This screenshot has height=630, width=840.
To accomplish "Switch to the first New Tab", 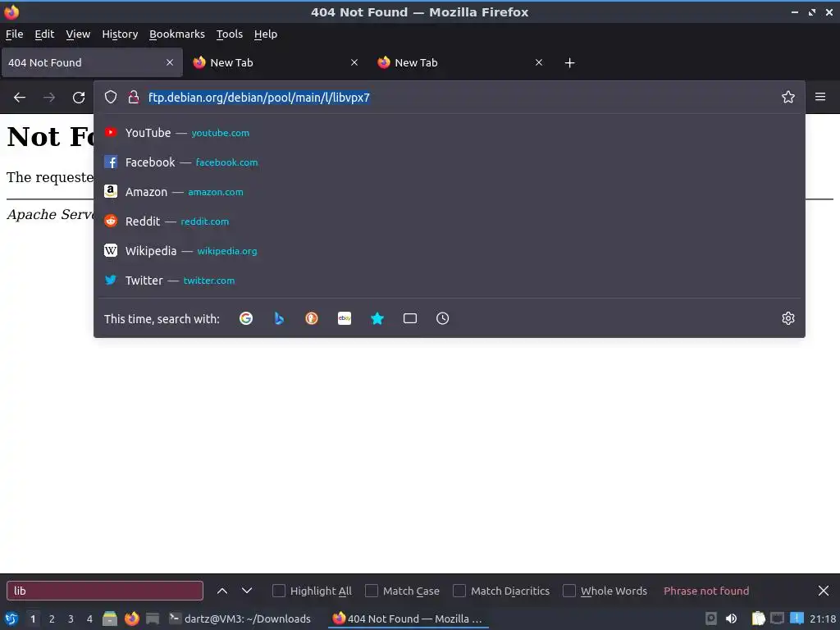I will (x=276, y=62).
